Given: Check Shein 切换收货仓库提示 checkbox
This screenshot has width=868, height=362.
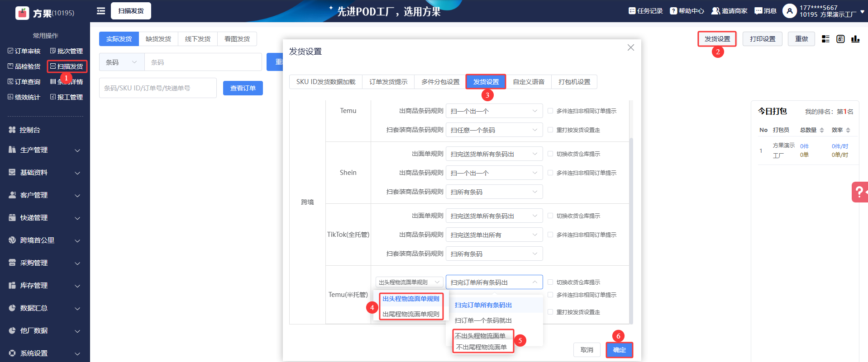Looking at the screenshot, I should click(x=550, y=154).
